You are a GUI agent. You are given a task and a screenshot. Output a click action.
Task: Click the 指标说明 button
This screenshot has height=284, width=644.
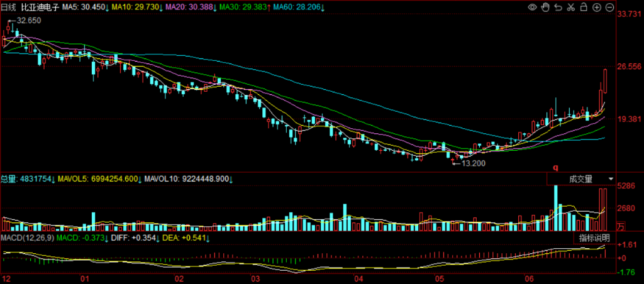click(594, 238)
